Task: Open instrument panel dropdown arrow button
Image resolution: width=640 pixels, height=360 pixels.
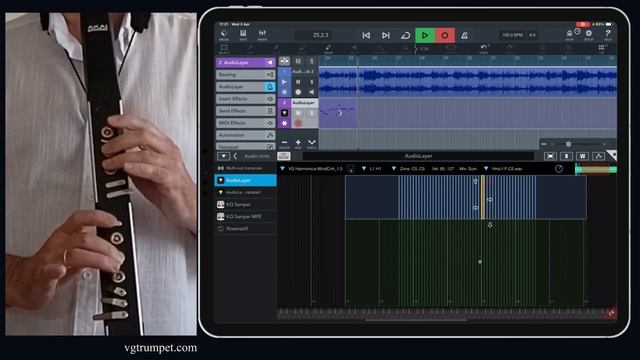Action: pyautogui.click(x=223, y=156)
